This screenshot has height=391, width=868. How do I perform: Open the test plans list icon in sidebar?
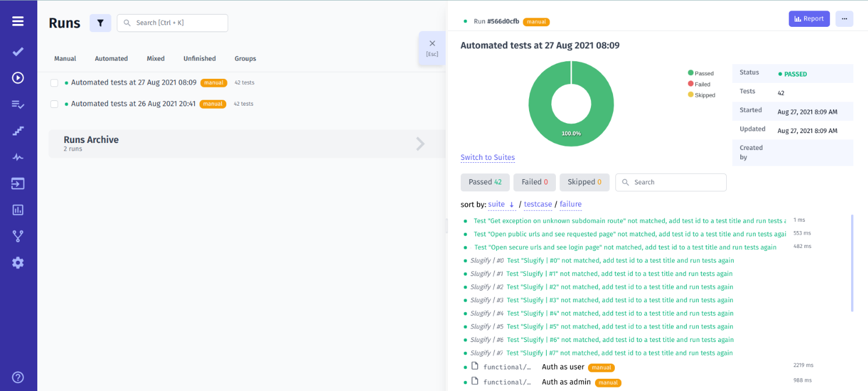pyautogui.click(x=17, y=104)
